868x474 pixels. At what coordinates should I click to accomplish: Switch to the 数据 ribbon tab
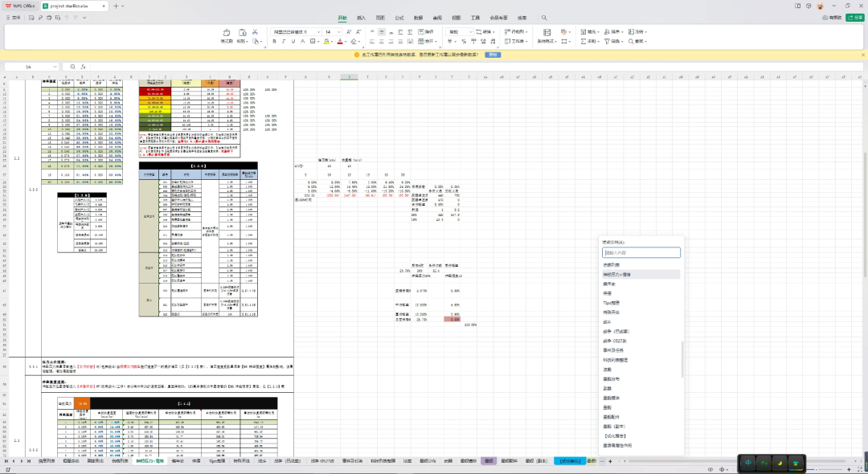pos(418,18)
